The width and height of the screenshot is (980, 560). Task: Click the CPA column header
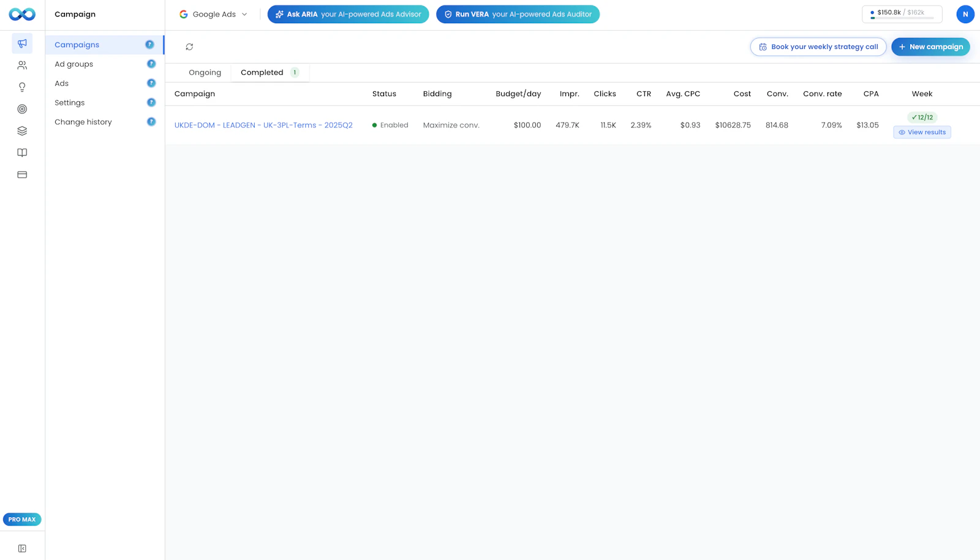[x=871, y=94]
